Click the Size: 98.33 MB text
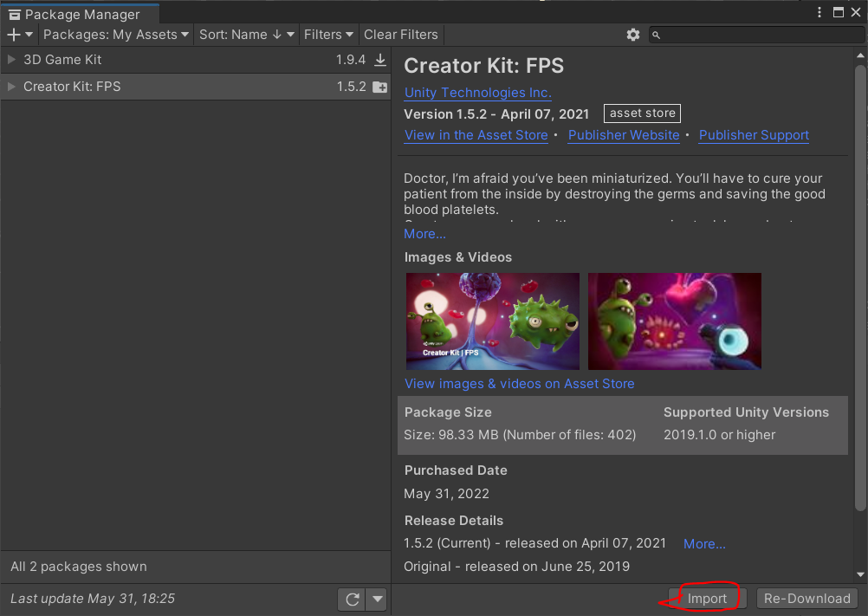 click(520, 435)
